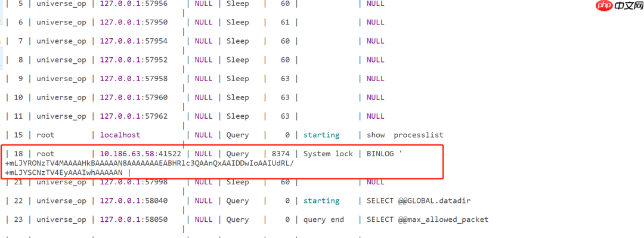Click Sleep command in row 9
The image size is (644, 238).
238,79
